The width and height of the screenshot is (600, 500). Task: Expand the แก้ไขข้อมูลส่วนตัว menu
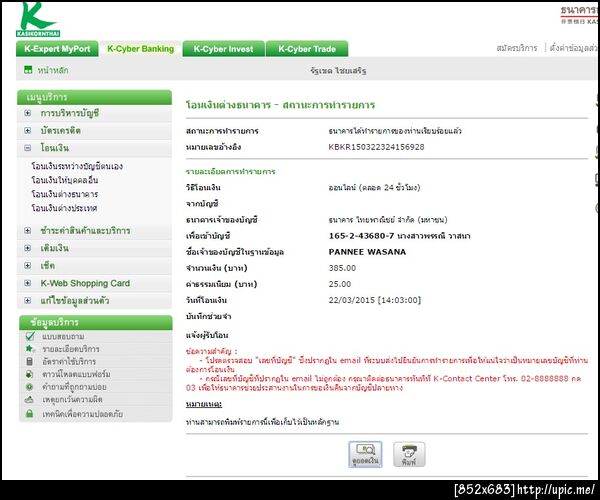(28, 300)
